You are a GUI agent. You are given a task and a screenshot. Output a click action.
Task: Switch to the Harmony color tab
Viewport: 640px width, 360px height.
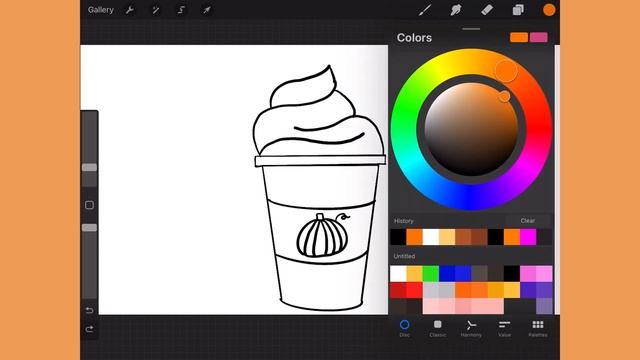(471, 328)
